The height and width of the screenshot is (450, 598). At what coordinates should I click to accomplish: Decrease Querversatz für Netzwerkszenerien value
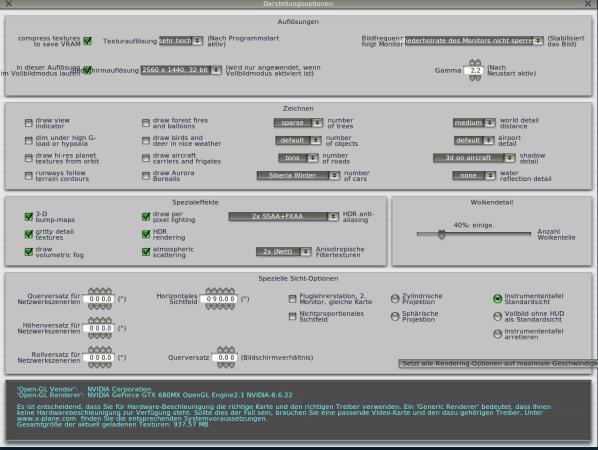[100, 307]
